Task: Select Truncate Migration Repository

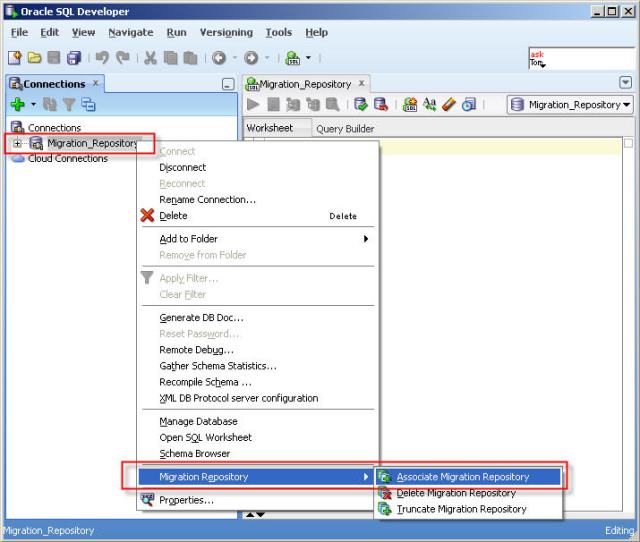Action: (468, 509)
